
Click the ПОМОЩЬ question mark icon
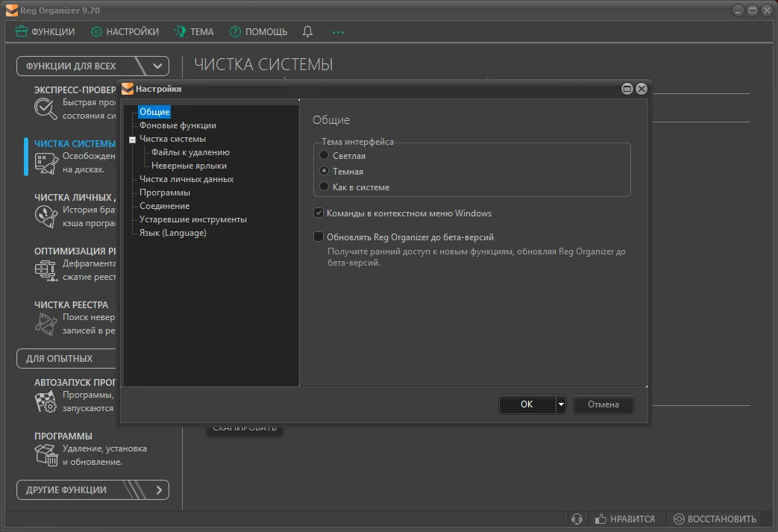[x=235, y=32]
